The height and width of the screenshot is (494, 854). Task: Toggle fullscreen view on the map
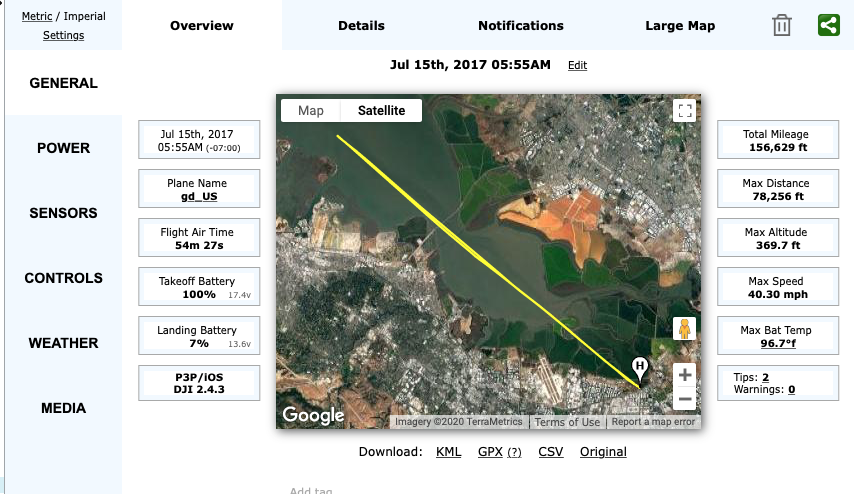coord(685,111)
